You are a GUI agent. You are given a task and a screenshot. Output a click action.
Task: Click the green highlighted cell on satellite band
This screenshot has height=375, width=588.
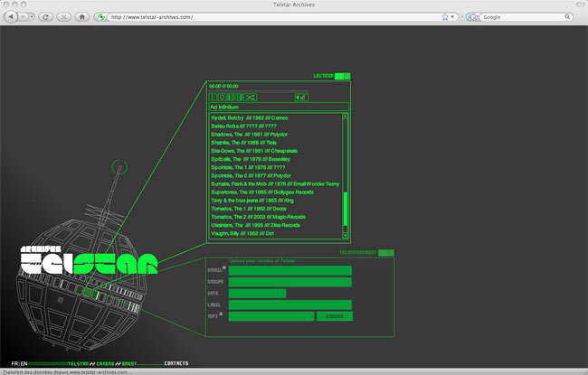87,292
